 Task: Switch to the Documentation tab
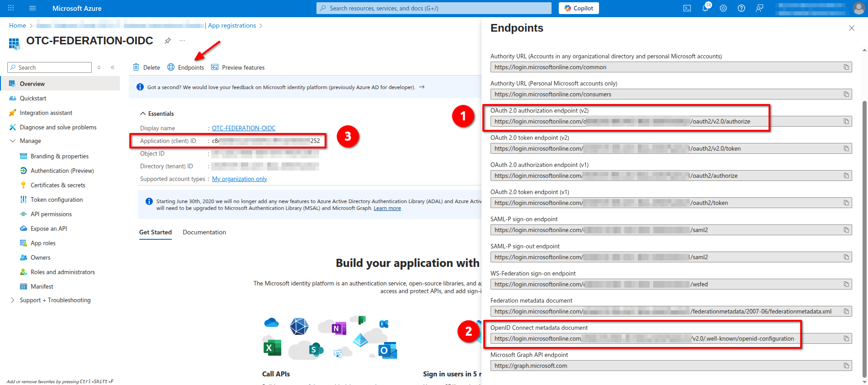click(204, 232)
